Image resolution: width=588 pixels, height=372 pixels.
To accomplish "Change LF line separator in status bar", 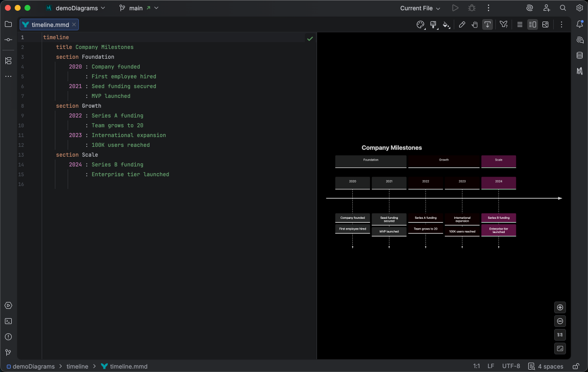I will click(491, 366).
